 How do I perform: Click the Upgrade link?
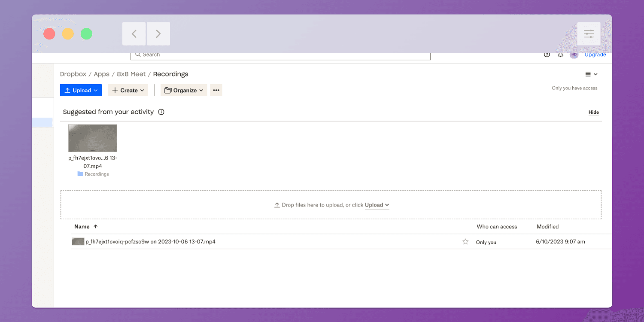click(x=595, y=55)
